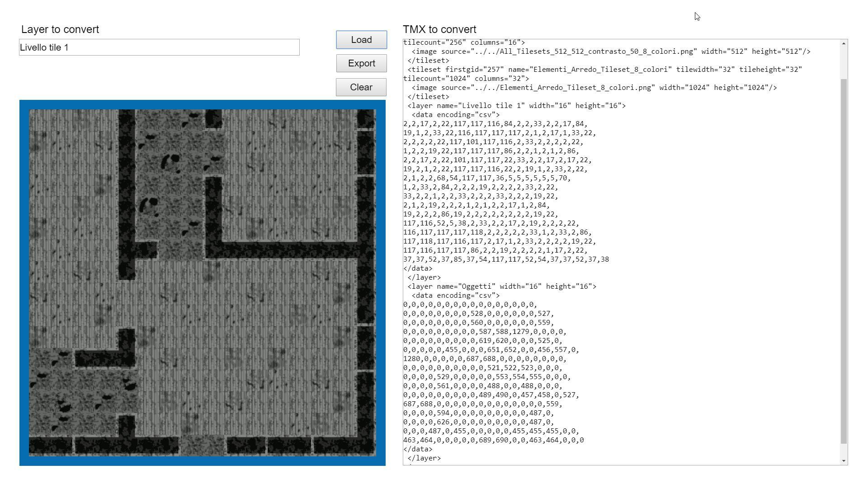Screen dimensions: 868x488
Task: Click the Export button
Action: [x=361, y=63]
